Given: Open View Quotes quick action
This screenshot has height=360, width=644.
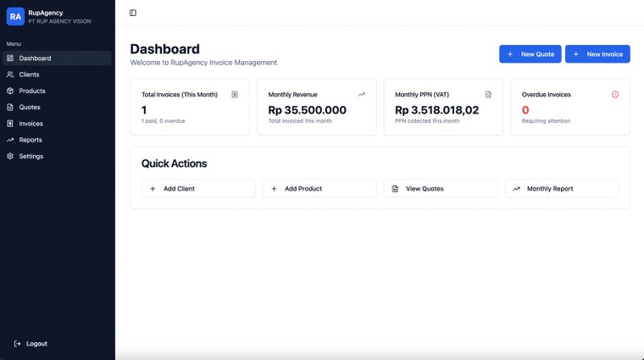Looking at the screenshot, I should (441, 189).
